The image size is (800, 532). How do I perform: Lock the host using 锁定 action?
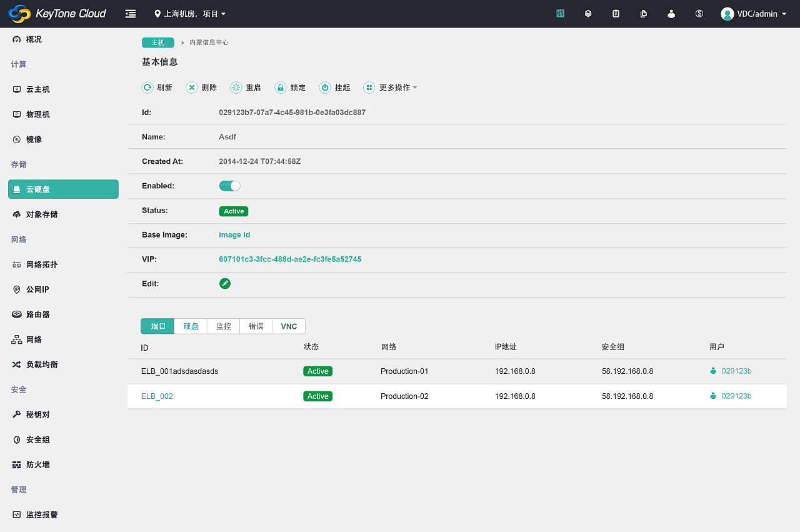[290, 88]
